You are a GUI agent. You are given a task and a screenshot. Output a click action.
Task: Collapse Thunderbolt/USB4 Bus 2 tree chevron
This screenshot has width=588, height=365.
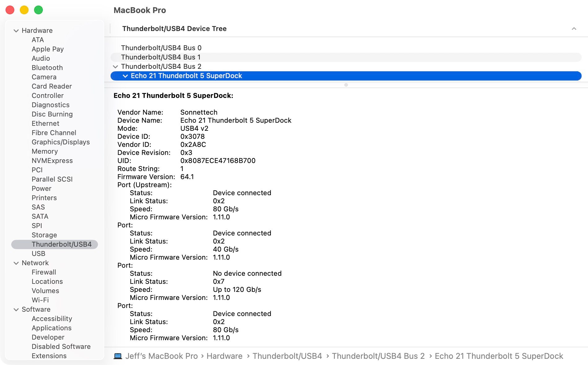115,67
